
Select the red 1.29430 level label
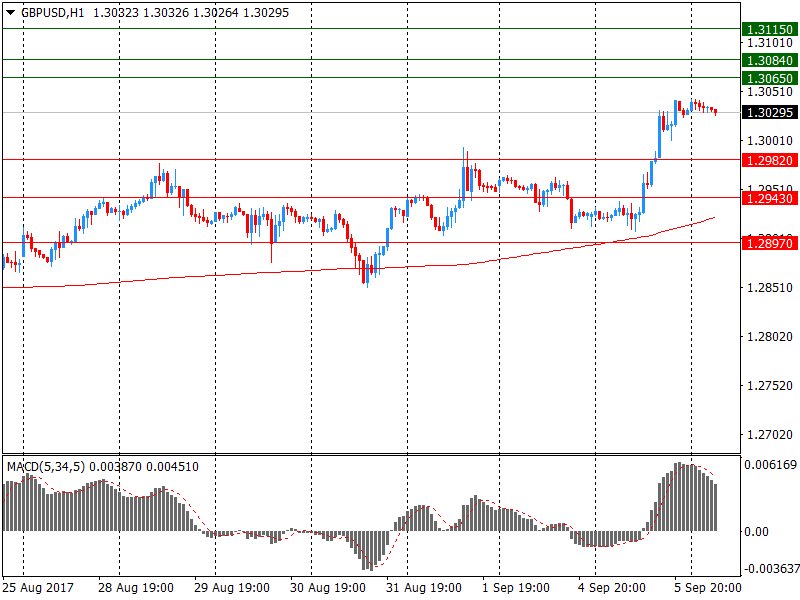770,198
